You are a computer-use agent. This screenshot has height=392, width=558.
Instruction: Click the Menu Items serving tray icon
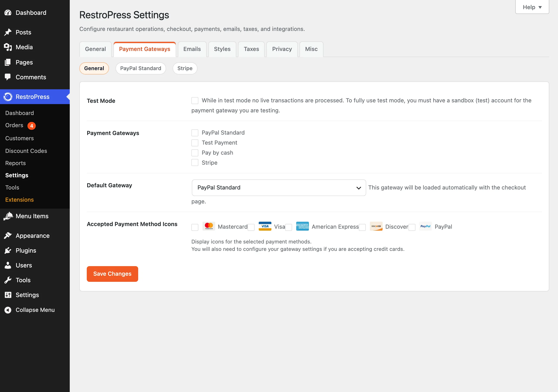pyautogui.click(x=8, y=216)
